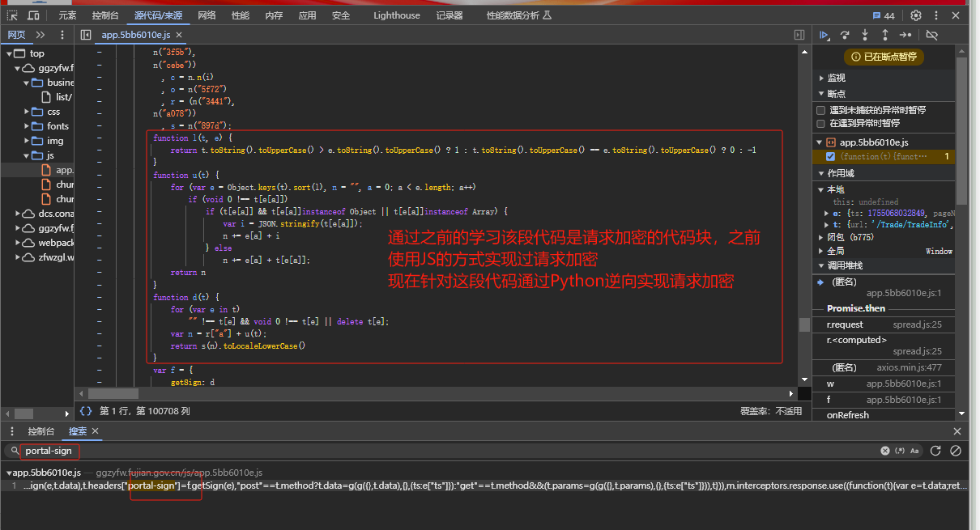Open 控制台 tab in bottom drawer
This screenshot has height=530, width=980.
[x=40, y=431]
